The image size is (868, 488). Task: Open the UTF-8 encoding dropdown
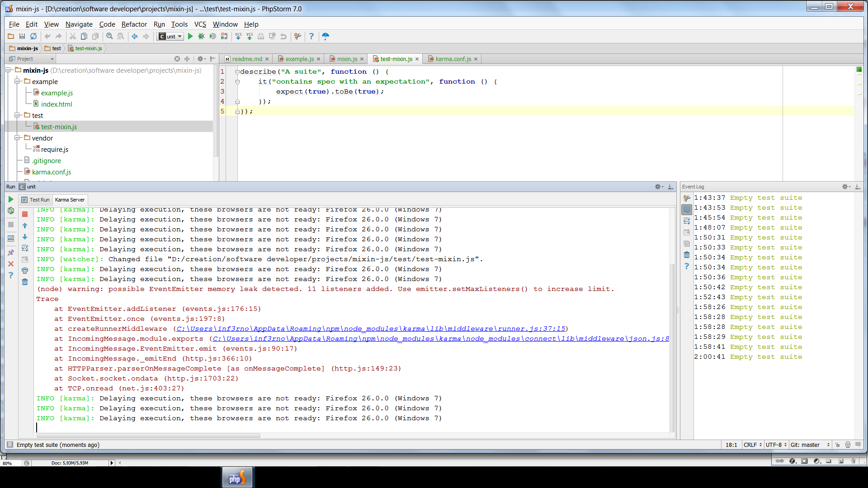click(776, 445)
